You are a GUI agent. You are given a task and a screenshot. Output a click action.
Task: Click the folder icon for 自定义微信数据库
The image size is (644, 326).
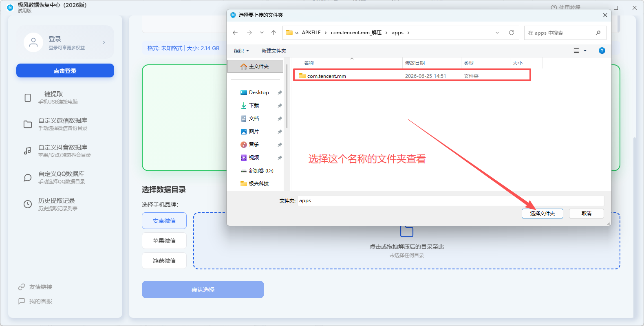click(28, 124)
